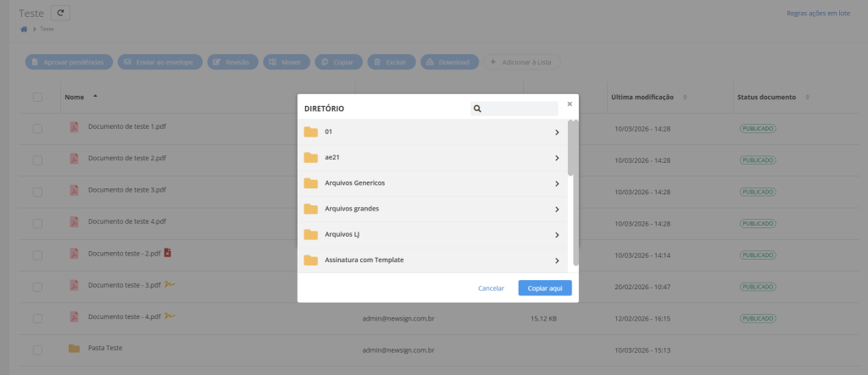This screenshot has height=375, width=868.
Task: Click the folder icon for Arquivos grandes
Action: point(311,209)
